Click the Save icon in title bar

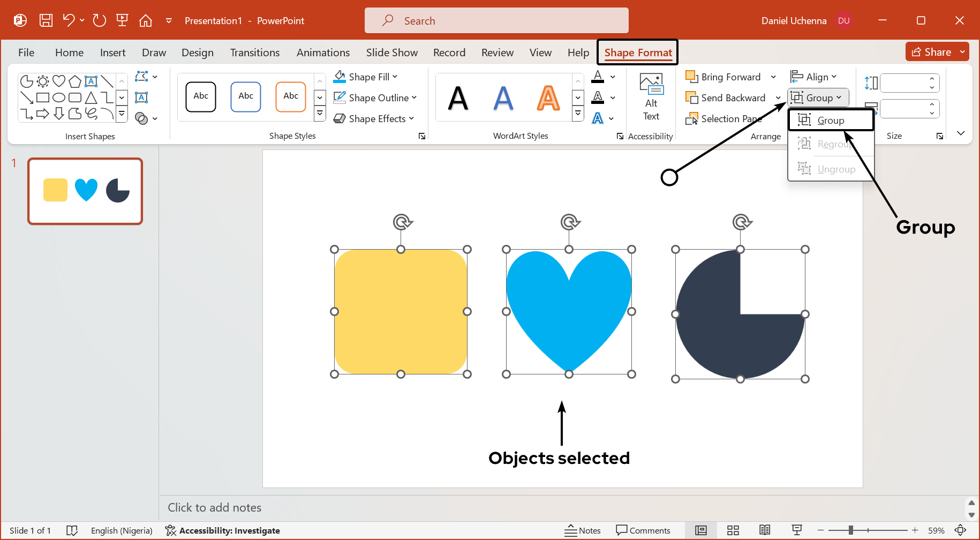(x=46, y=20)
